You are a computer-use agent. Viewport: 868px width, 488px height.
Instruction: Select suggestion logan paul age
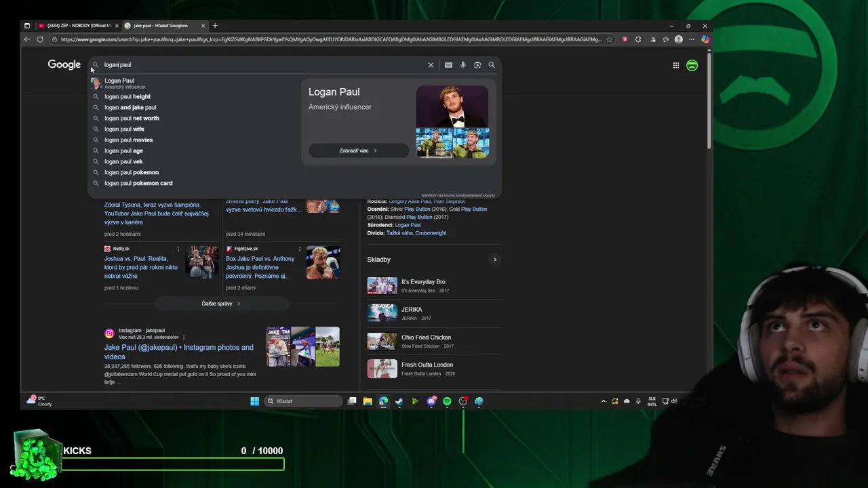click(193, 150)
